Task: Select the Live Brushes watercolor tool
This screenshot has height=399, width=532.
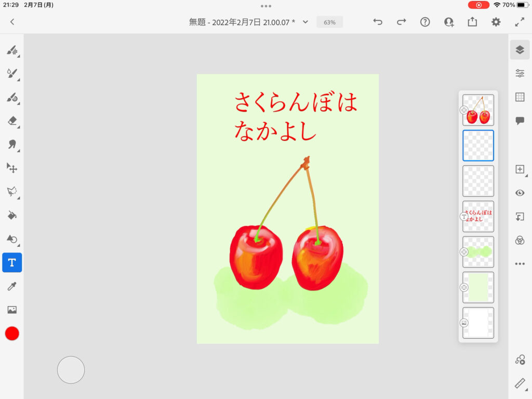Action: [12, 73]
